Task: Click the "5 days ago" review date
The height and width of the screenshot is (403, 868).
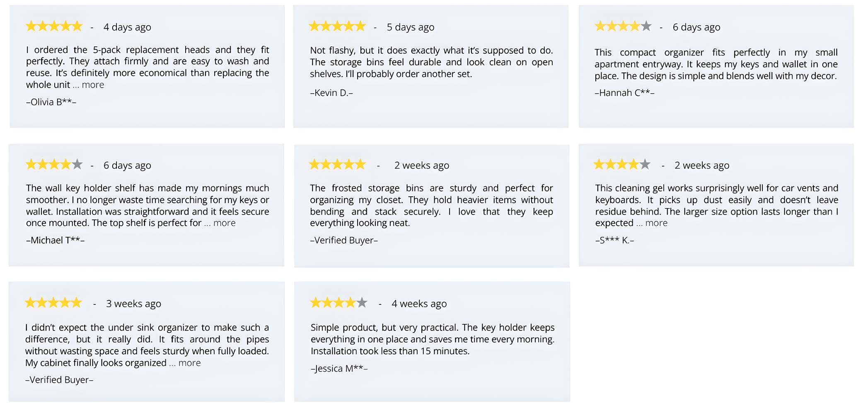Action: (410, 27)
